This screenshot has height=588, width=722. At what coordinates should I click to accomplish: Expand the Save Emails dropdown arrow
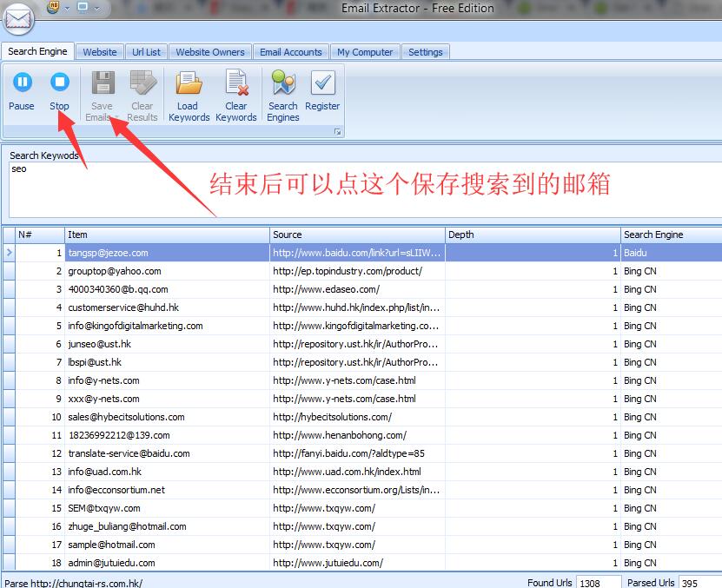[116, 117]
